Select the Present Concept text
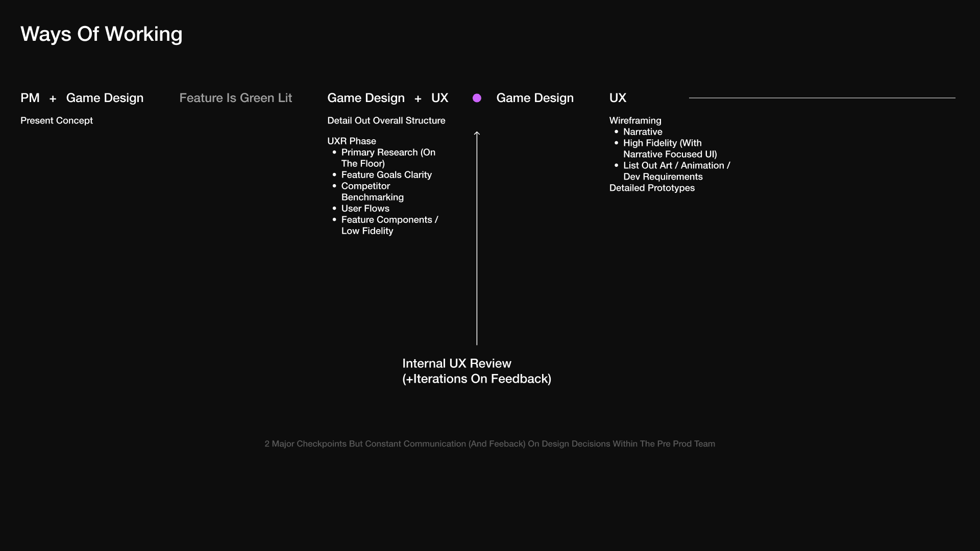 point(57,120)
